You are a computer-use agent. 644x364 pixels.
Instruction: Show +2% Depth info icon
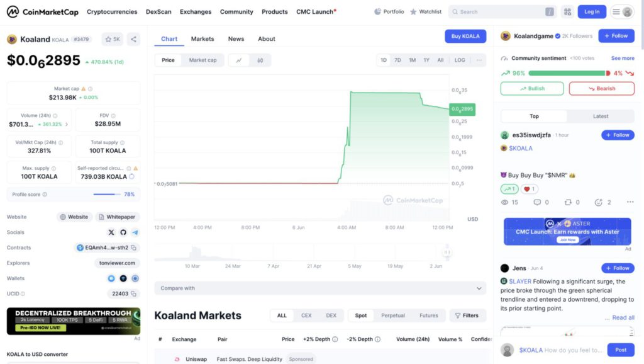[x=335, y=339]
